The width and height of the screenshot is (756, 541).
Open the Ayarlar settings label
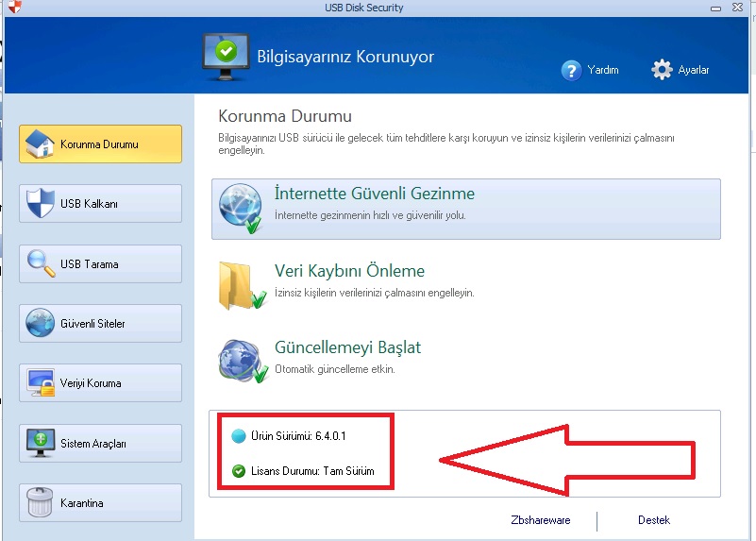click(694, 70)
